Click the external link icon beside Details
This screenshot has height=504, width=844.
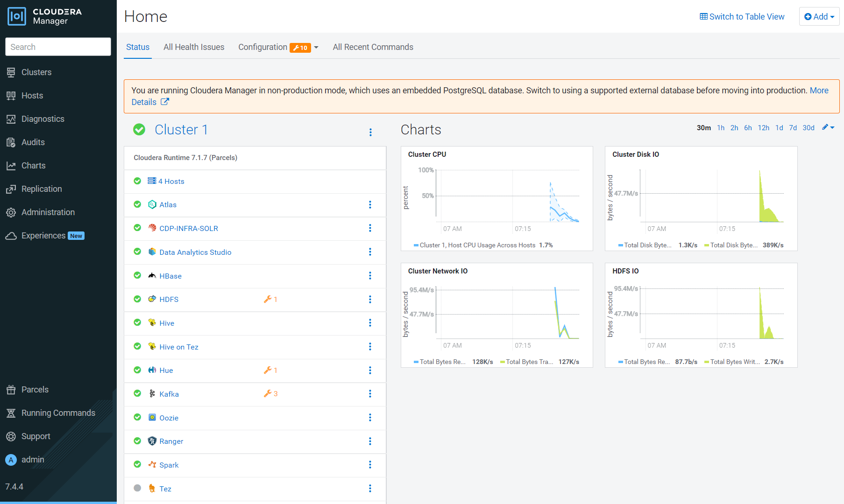tap(165, 102)
